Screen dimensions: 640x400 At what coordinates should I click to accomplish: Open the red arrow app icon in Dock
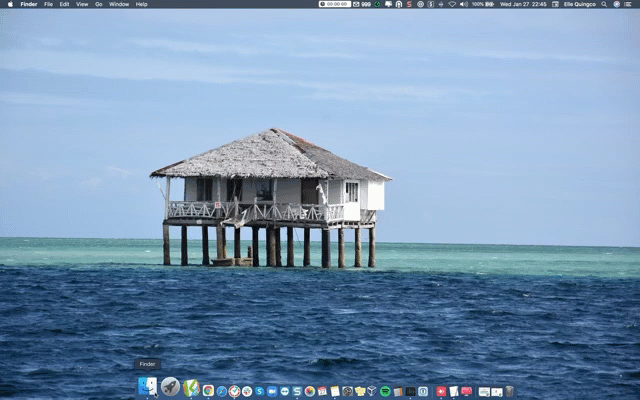(441, 391)
